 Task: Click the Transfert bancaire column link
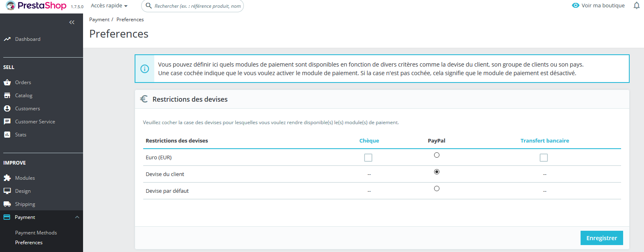click(545, 140)
